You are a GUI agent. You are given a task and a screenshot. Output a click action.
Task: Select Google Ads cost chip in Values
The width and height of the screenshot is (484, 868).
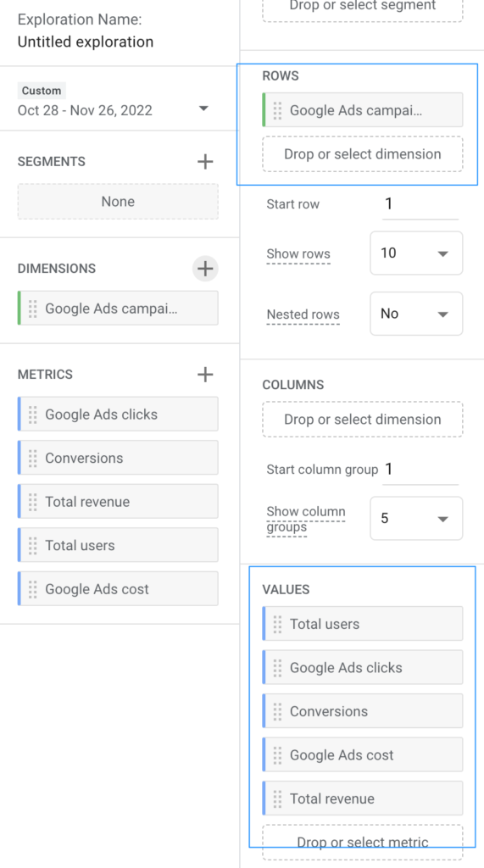(363, 755)
